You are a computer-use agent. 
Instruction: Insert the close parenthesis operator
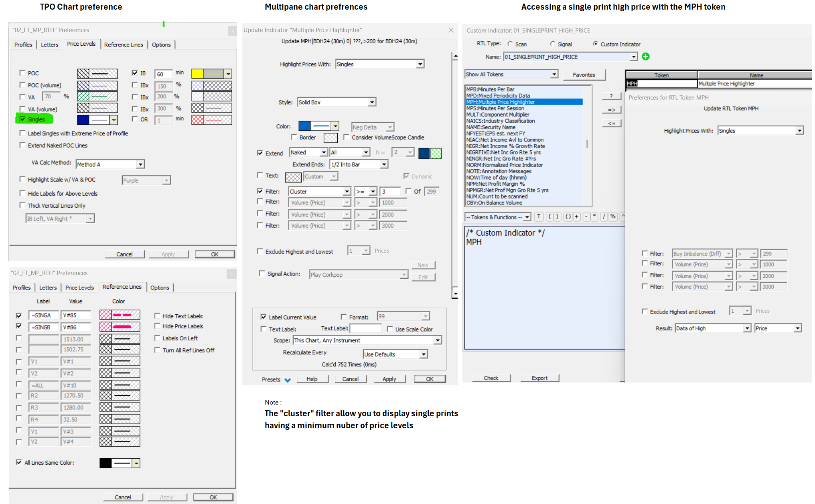[x=557, y=217]
